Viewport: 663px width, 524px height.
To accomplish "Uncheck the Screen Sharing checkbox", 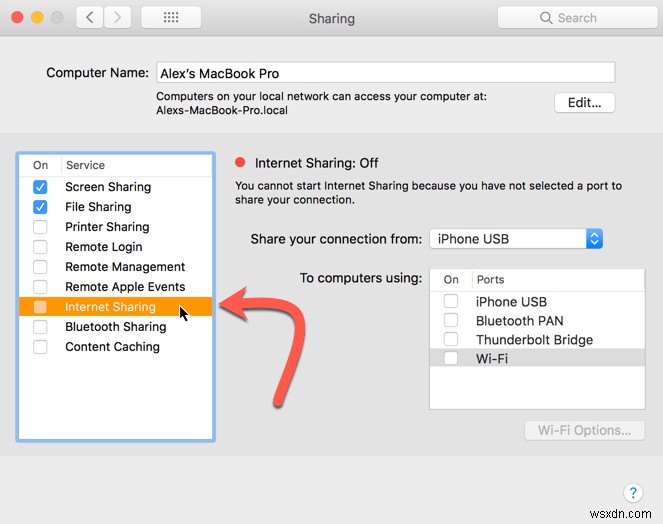I will coord(40,187).
